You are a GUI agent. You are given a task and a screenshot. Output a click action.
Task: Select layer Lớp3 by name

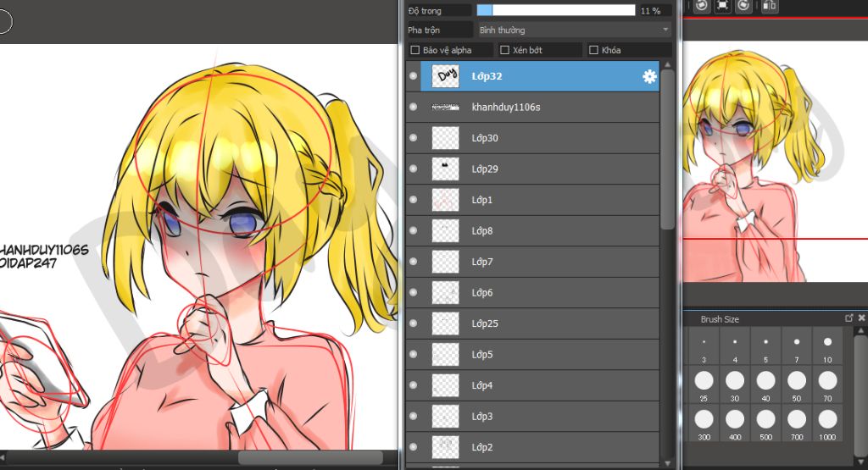click(482, 417)
